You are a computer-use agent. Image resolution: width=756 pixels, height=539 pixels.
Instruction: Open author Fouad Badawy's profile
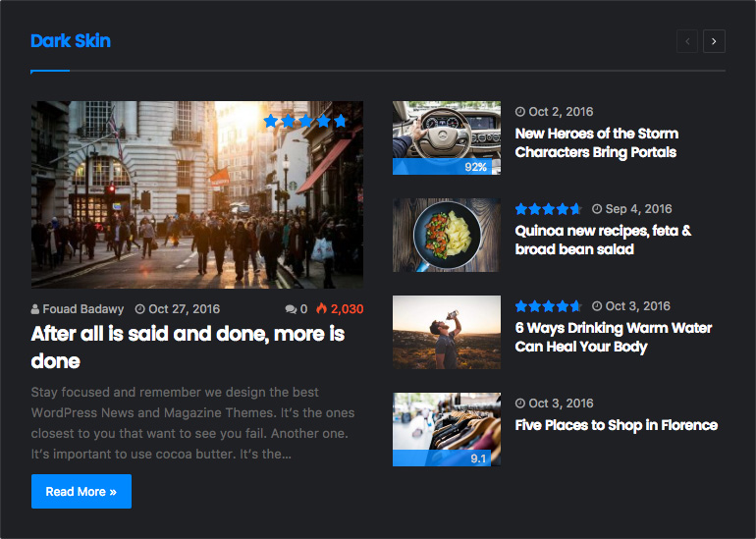pos(82,309)
